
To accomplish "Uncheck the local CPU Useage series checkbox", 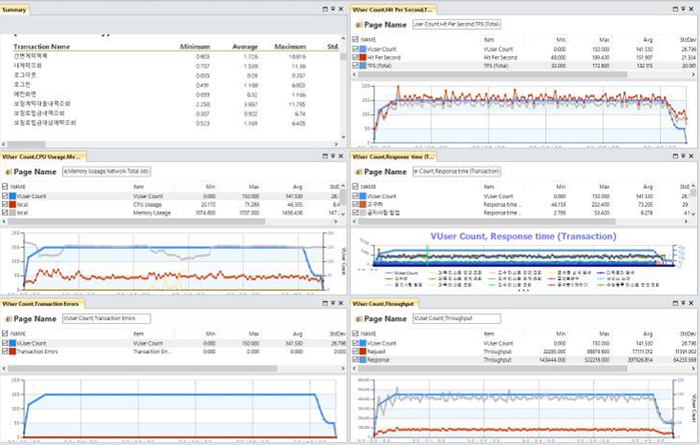I will coord(5,204).
